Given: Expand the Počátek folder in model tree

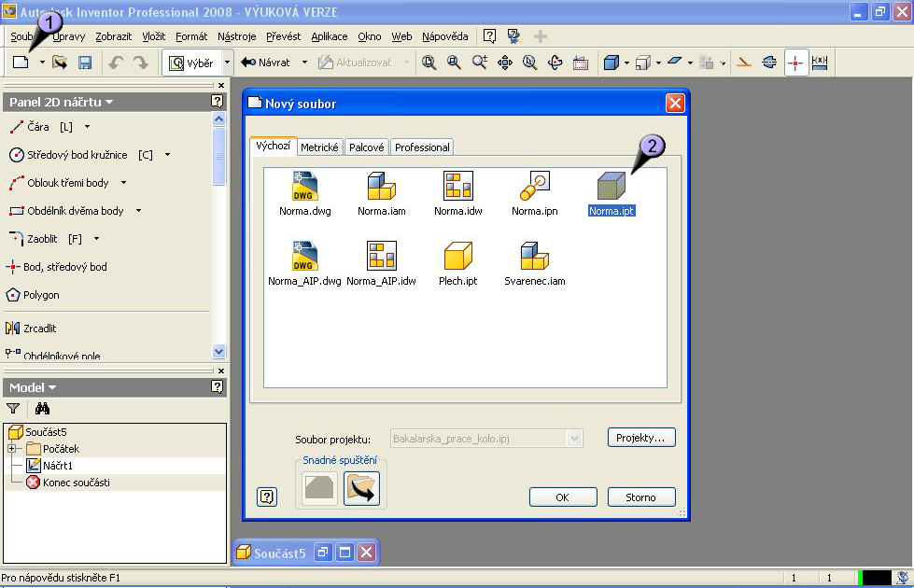Looking at the screenshot, I should (x=11, y=449).
